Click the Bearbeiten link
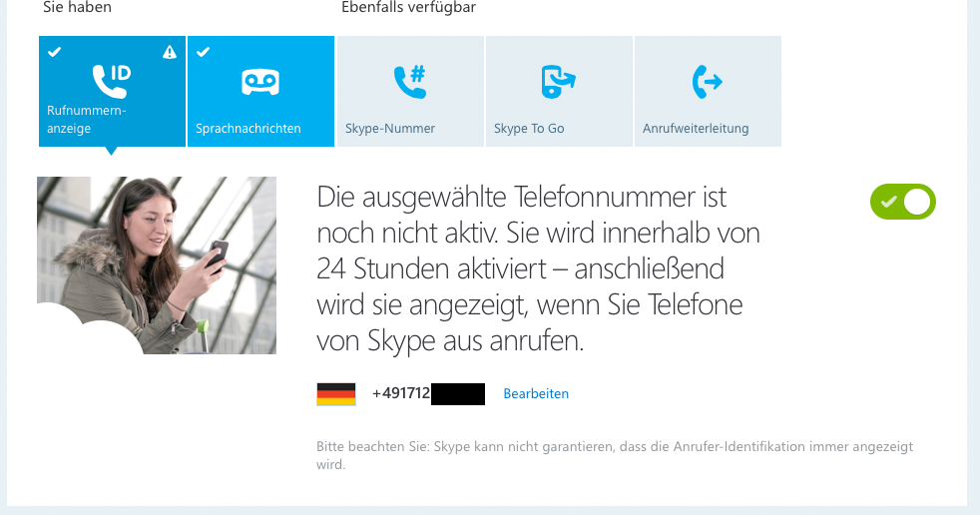The height and width of the screenshot is (515, 980). [536, 394]
